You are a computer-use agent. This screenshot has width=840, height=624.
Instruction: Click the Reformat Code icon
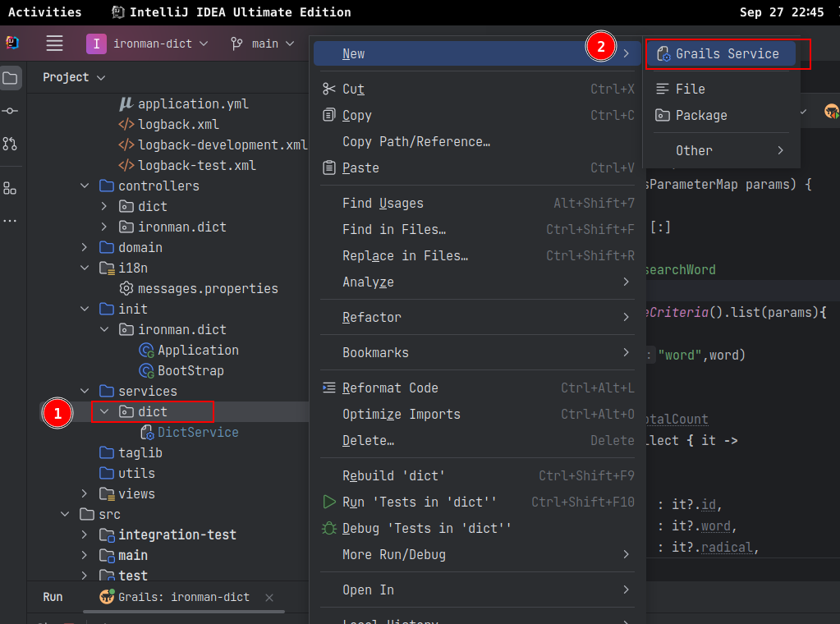coord(329,388)
